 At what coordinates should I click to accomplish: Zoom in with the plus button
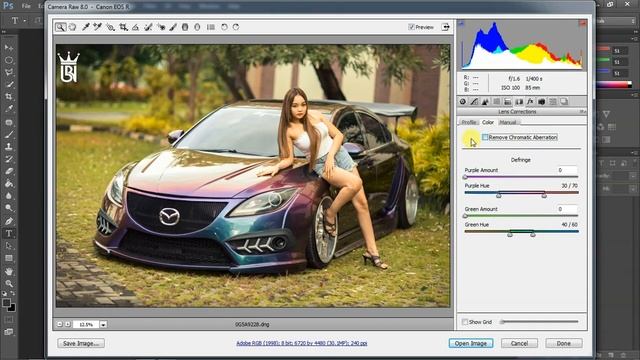tap(68, 324)
